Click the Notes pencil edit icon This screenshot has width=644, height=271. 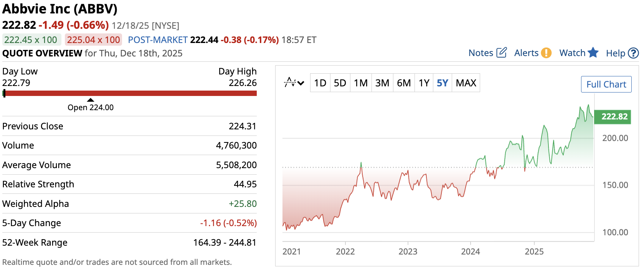pyautogui.click(x=501, y=53)
